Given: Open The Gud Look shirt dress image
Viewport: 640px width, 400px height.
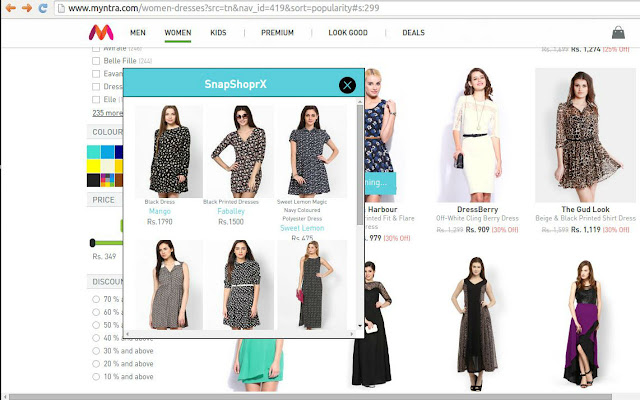Looking at the screenshot, I should (585, 135).
